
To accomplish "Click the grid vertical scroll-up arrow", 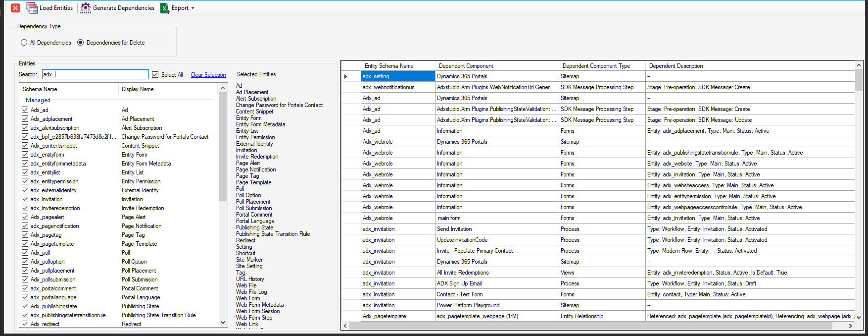I will (859, 65).
